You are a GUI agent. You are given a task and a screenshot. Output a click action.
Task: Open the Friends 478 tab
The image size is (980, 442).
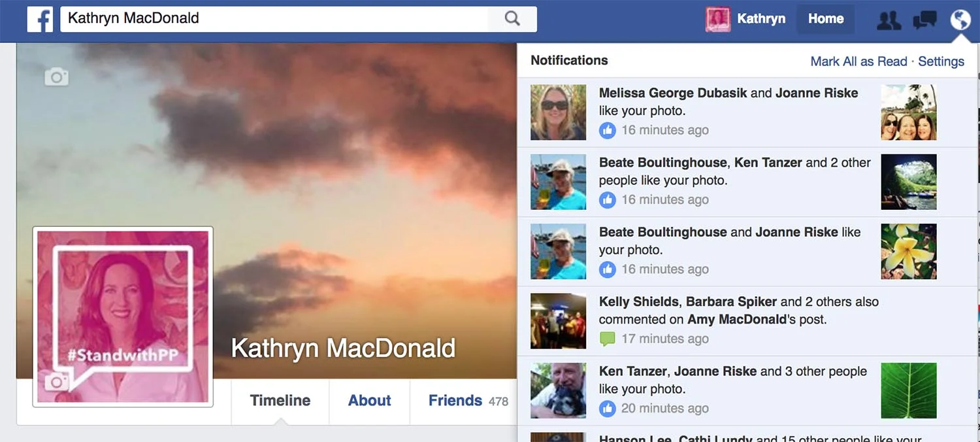(468, 401)
